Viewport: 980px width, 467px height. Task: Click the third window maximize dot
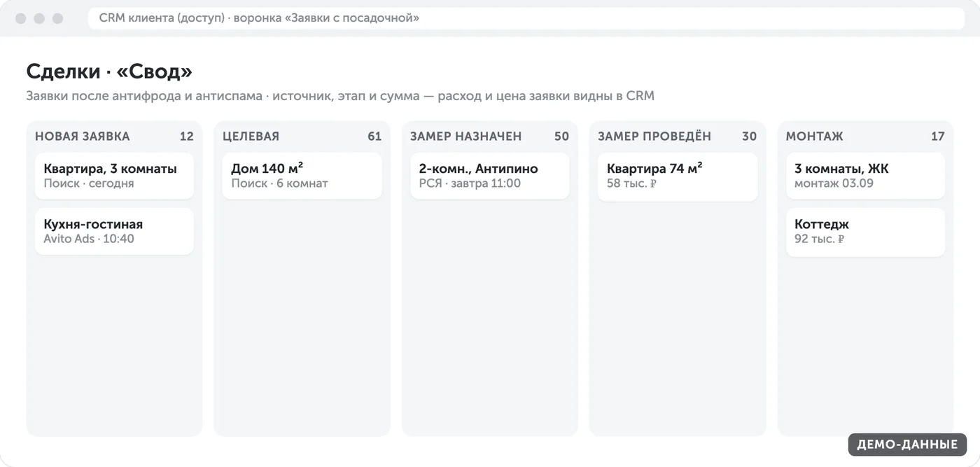pyautogui.click(x=57, y=18)
